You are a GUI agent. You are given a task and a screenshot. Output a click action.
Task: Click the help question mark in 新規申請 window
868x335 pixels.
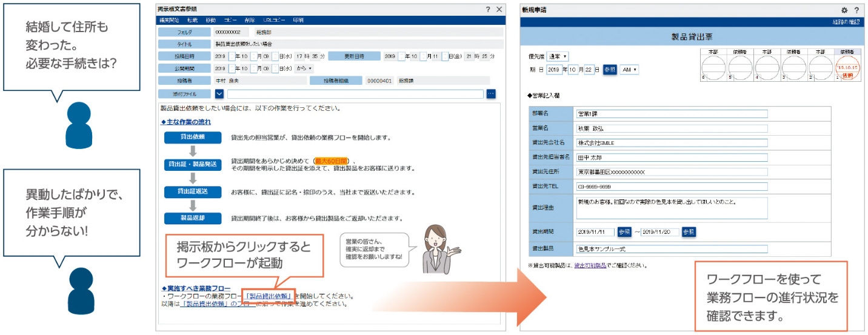point(856,10)
